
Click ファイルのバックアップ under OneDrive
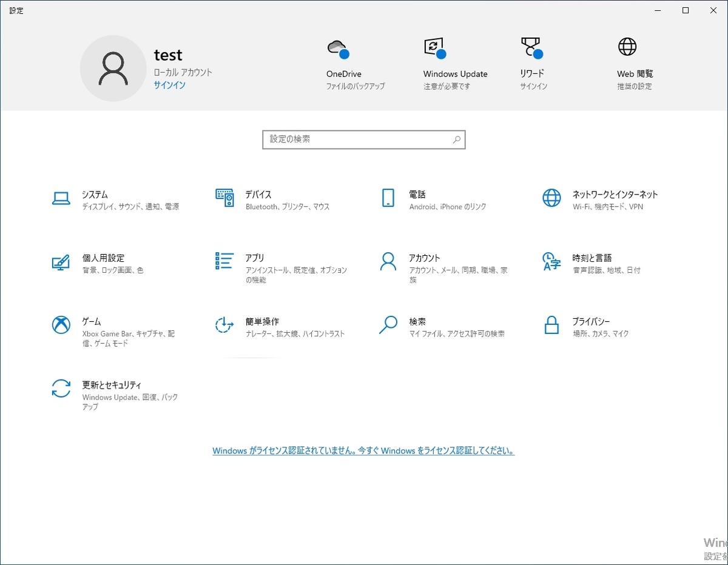coord(356,87)
